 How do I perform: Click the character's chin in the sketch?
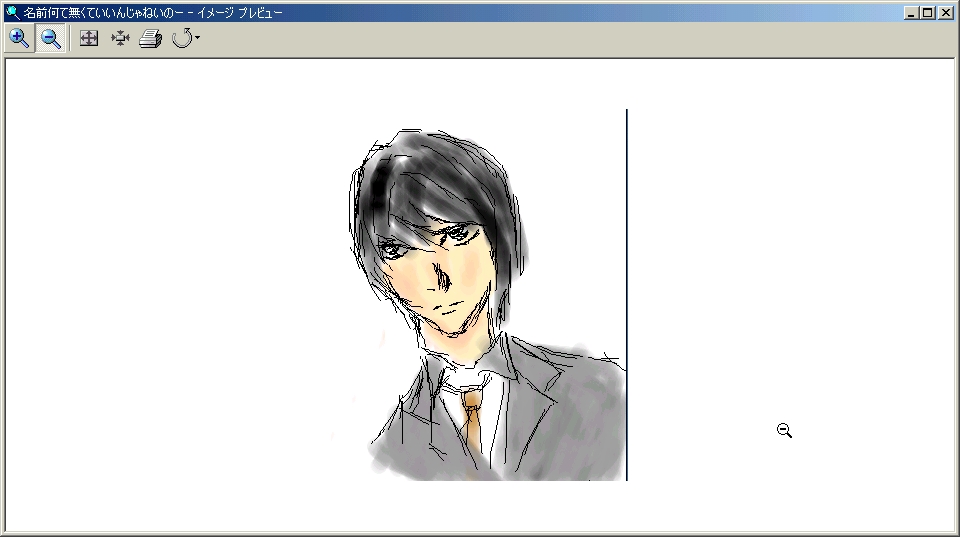click(x=455, y=328)
